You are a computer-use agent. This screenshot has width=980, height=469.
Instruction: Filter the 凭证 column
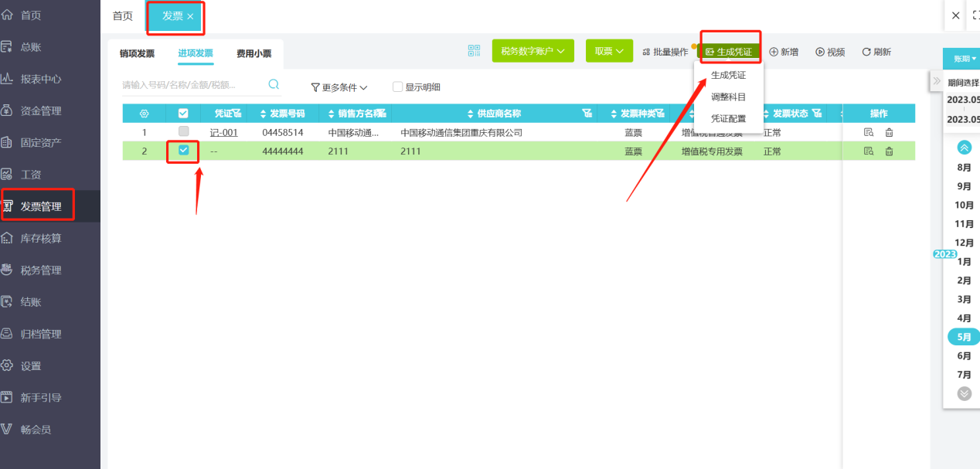point(237,114)
